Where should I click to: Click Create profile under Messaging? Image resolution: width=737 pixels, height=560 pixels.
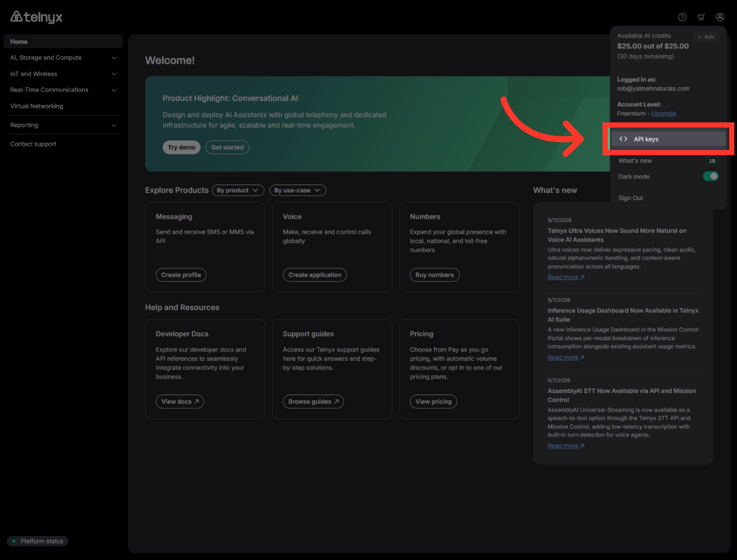pyautogui.click(x=181, y=275)
